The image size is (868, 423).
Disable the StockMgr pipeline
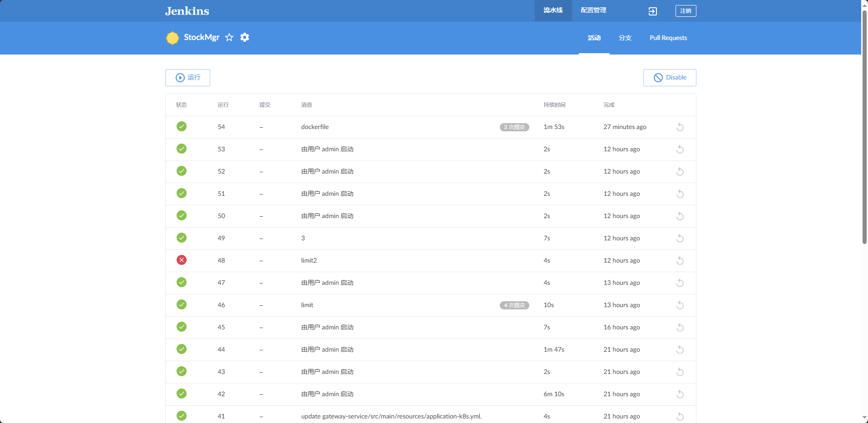(x=669, y=77)
